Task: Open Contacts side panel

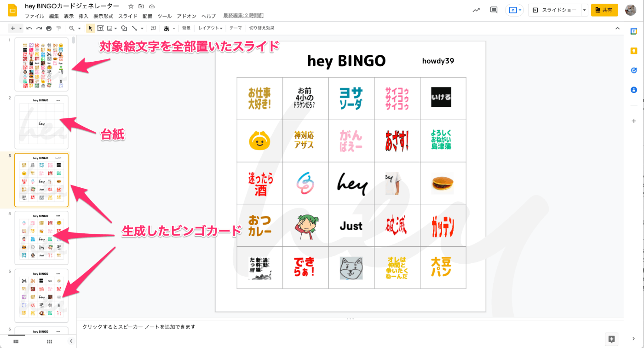Action: (634, 90)
